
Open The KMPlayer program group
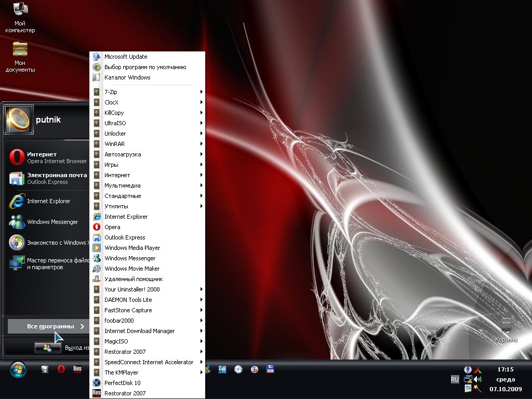[x=147, y=373]
